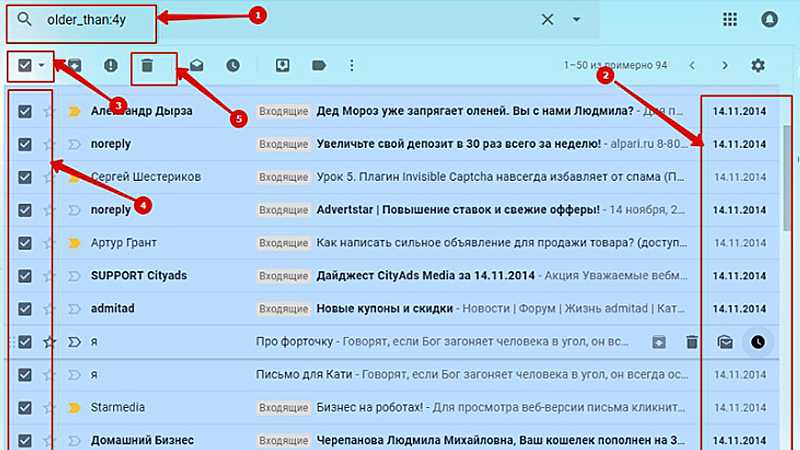This screenshot has height=450, width=800.
Task: Expand the select-all dropdown arrow
Action: pos(42,65)
